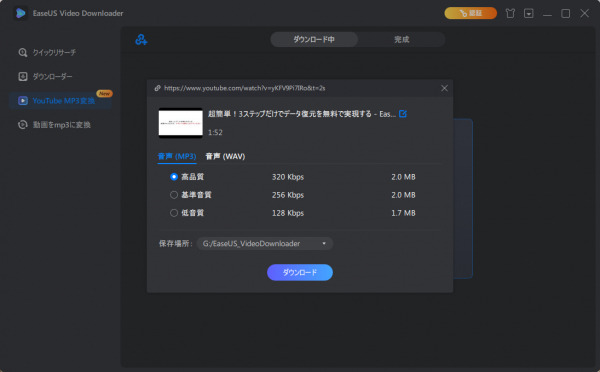Click the 128 Kbps bitrate value
Viewport: 600px width, 372px height.
[288, 213]
